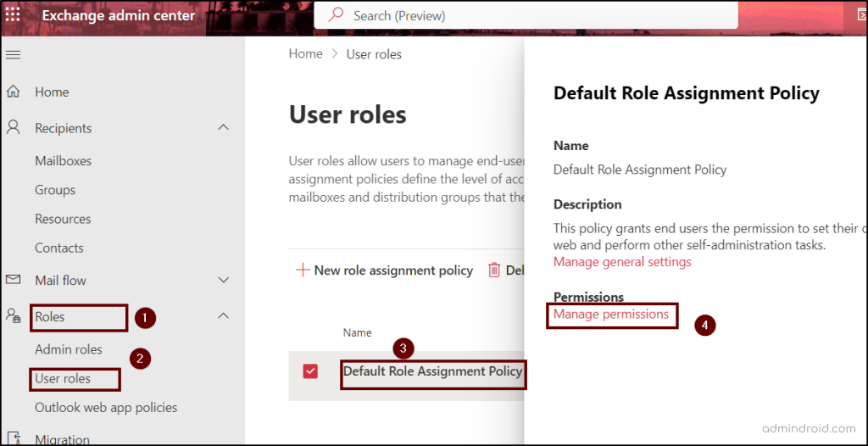Screen dimensions: 868x446
Task: Click the Description label in details panel
Action: click(588, 204)
